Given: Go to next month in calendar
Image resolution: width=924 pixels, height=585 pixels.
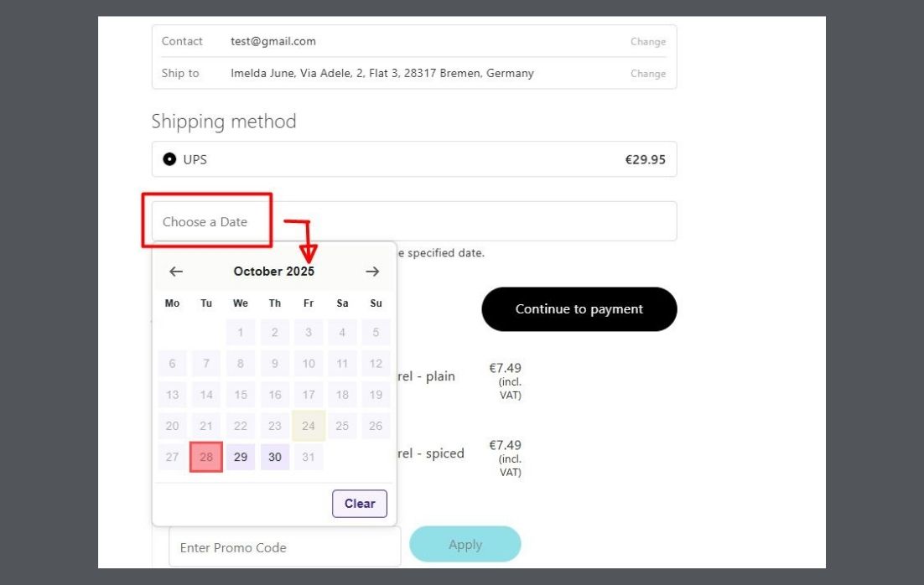Looking at the screenshot, I should tap(372, 272).
